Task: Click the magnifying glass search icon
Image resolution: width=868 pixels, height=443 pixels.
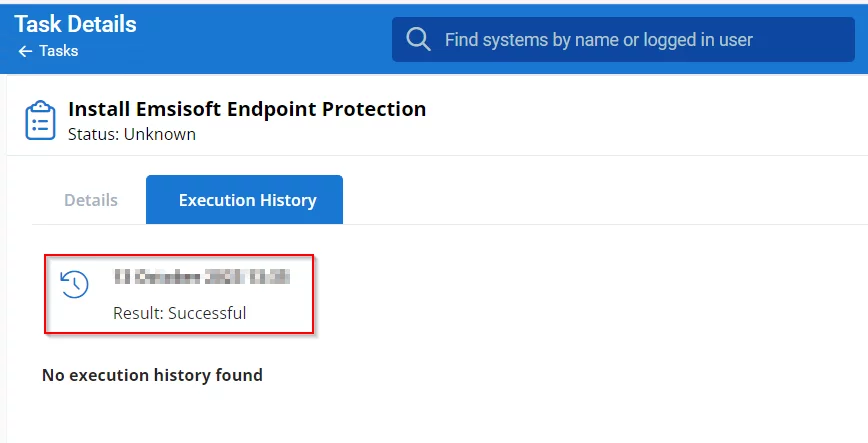Action: (x=419, y=40)
